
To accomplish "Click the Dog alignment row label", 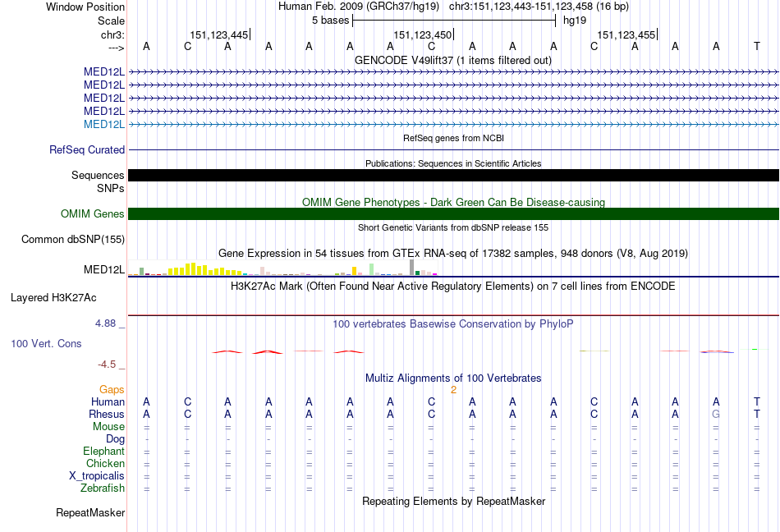I will [x=115, y=438].
